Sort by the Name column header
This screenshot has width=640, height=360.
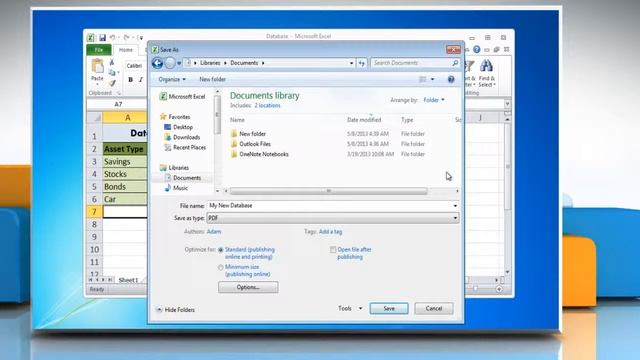[237, 120]
